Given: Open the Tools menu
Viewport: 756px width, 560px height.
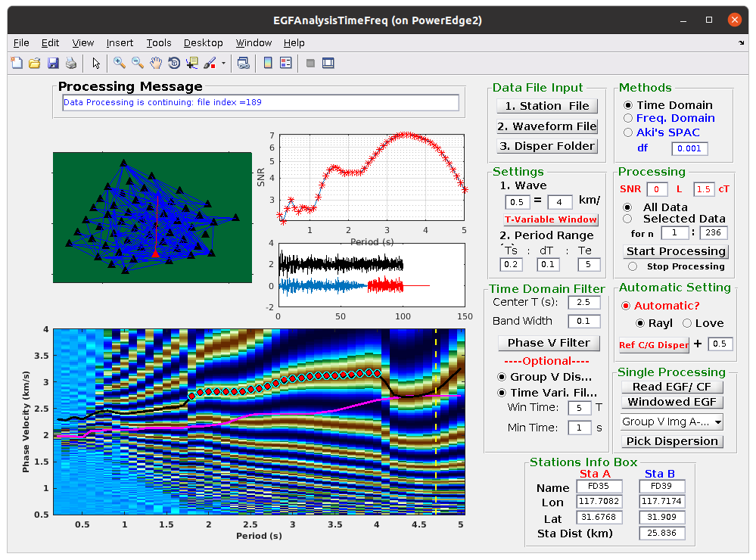Looking at the screenshot, I should [x=159, y=43].
